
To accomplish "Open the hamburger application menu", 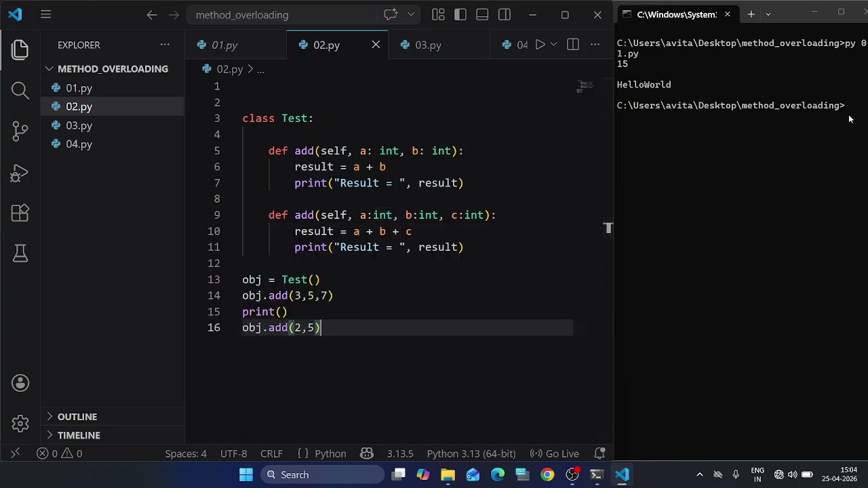I will (45, 14).
